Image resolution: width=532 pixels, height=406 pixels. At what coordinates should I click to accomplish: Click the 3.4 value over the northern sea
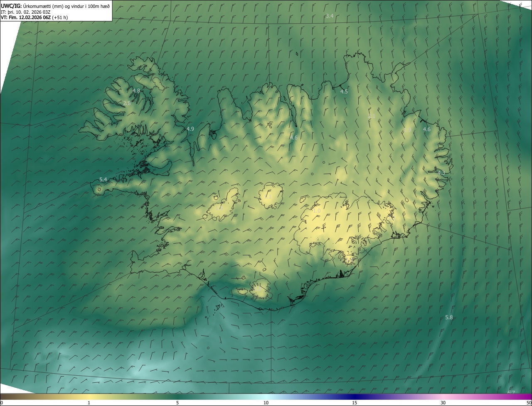point(330,16)
